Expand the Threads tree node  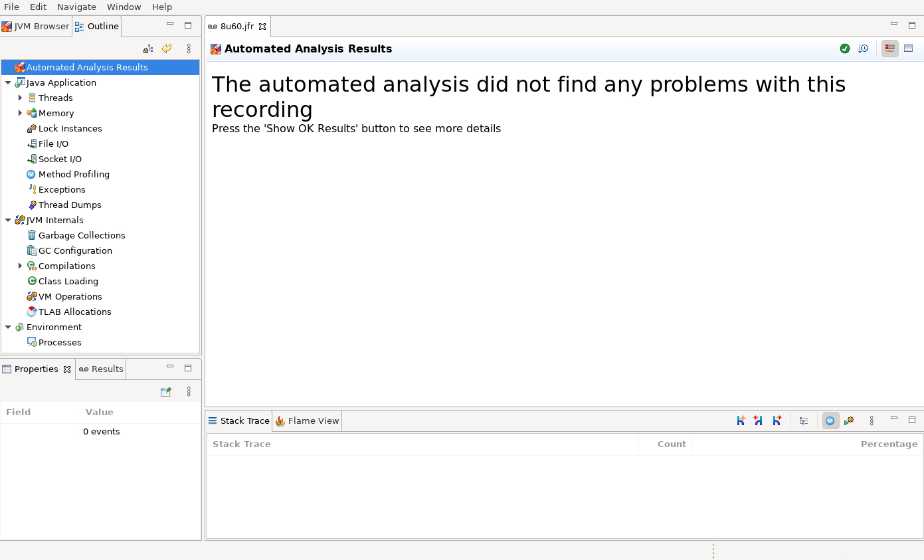click(20, 98)
